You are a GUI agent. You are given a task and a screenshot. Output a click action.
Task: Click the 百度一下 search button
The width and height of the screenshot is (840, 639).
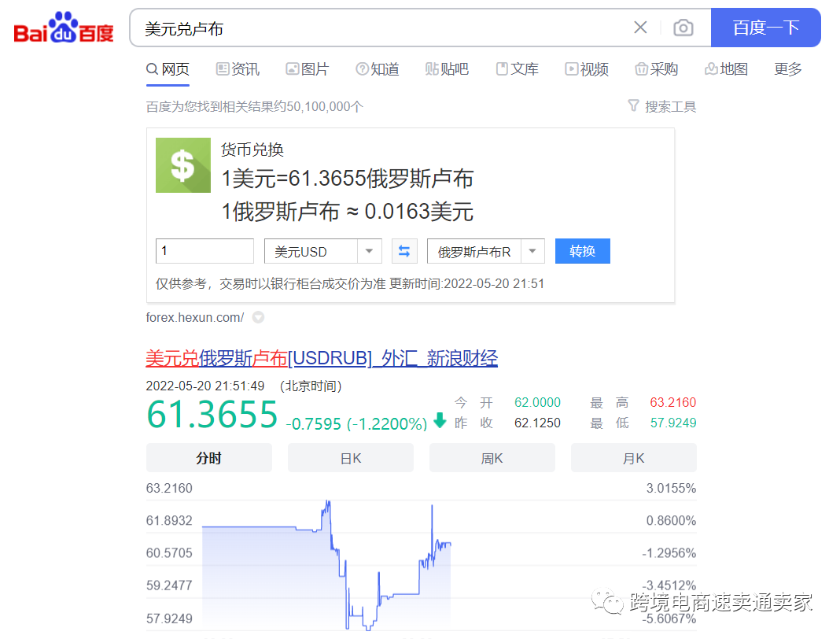tap(765, 27)
